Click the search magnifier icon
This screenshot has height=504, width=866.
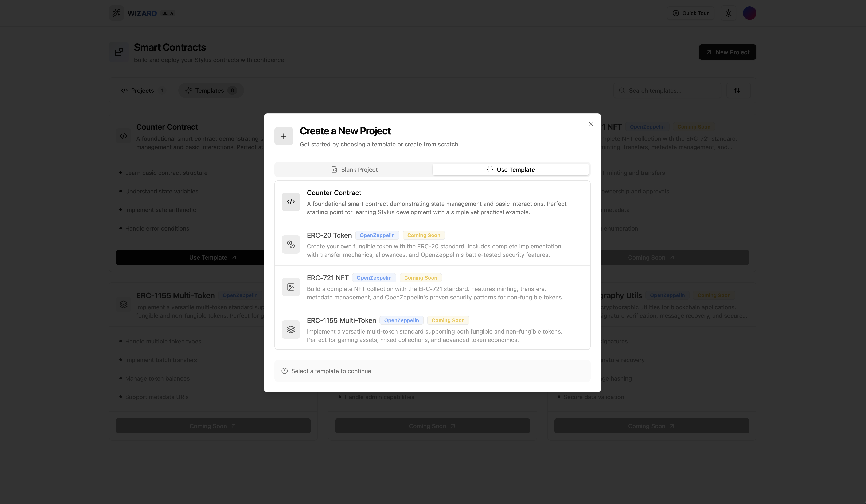(622, 91)
